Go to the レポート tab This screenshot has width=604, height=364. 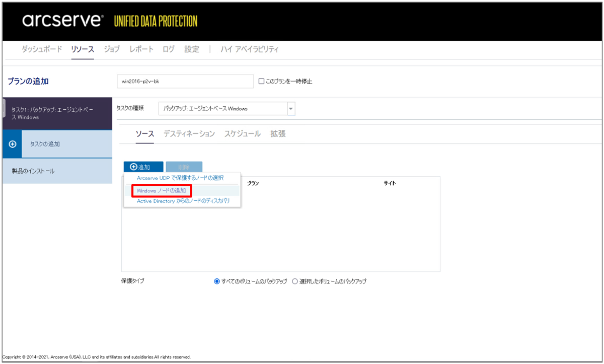coord(141,49)
